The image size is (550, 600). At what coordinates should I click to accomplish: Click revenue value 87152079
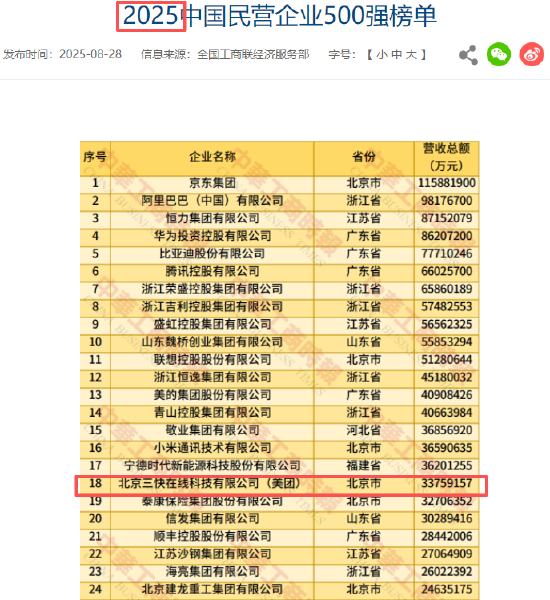(x=447, y=218)
